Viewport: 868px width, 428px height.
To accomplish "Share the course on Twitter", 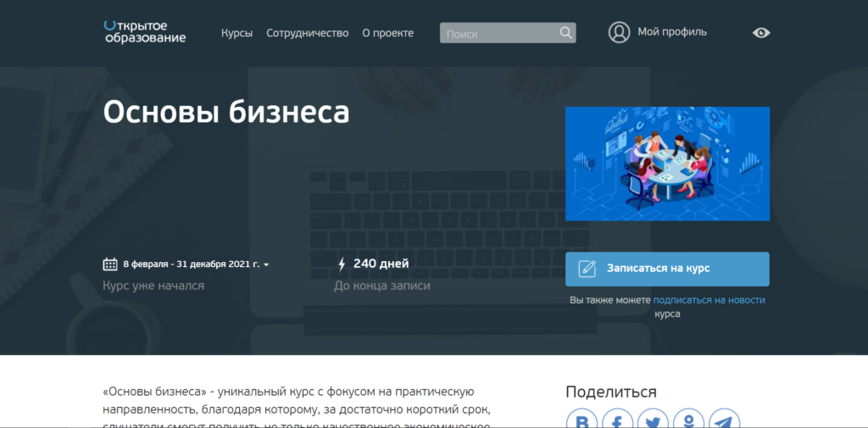I will click(653, 420).
